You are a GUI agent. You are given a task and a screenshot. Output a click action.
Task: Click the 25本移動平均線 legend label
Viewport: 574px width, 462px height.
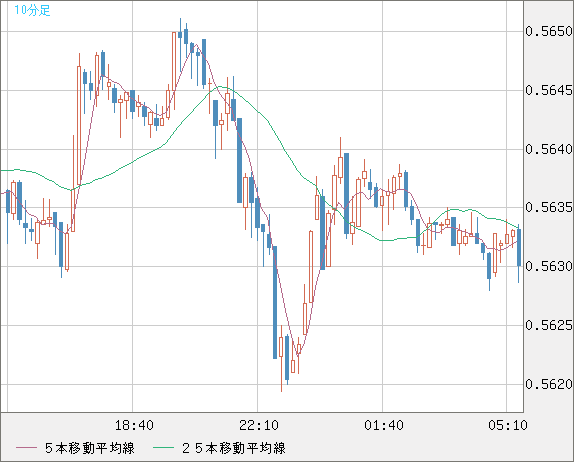(234, 448)
